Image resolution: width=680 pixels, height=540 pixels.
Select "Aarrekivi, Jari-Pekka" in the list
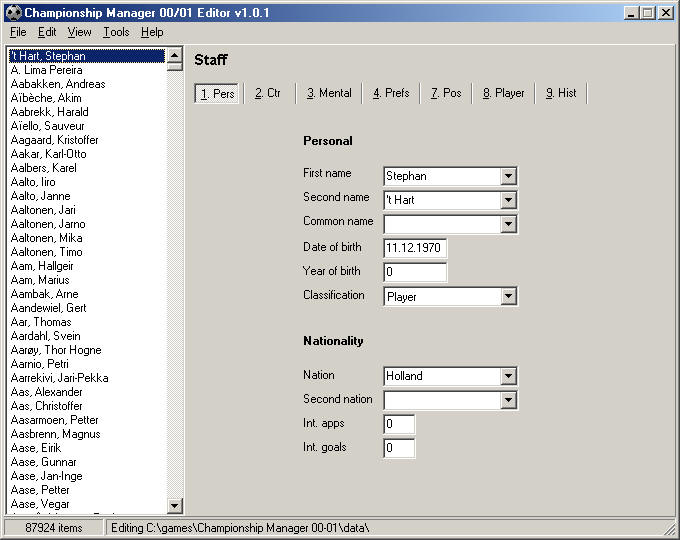[87, 378]
